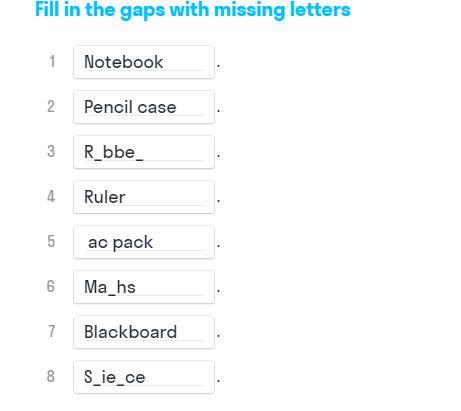Click the number 6 label
The image size is (461, 411).
coord(51,286)
